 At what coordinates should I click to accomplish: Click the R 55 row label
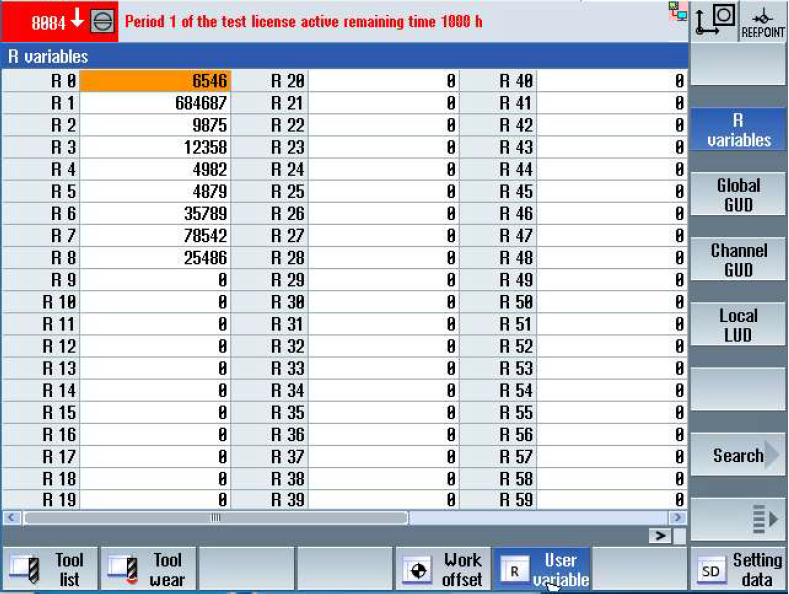click(516, 413)
